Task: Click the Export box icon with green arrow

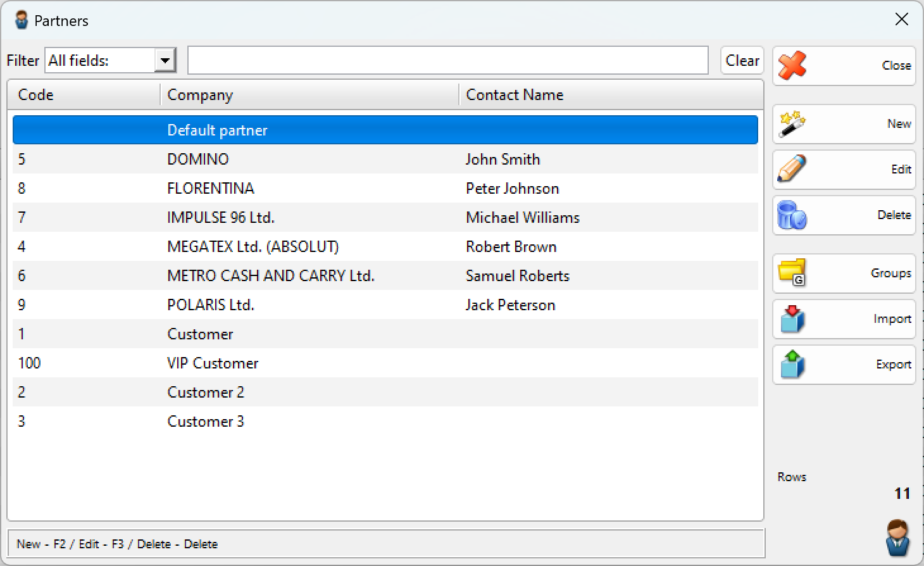Action: point(792,364)
